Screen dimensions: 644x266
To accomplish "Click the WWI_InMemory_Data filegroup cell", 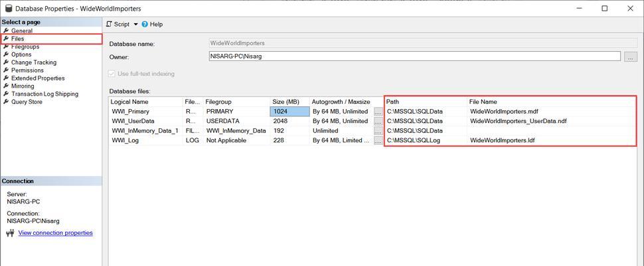I will 236,131.
